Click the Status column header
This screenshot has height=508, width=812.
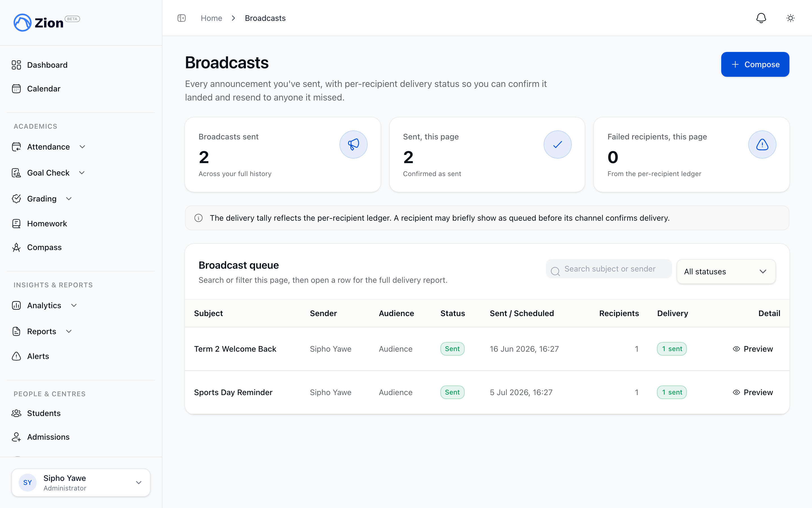[453, 313]
